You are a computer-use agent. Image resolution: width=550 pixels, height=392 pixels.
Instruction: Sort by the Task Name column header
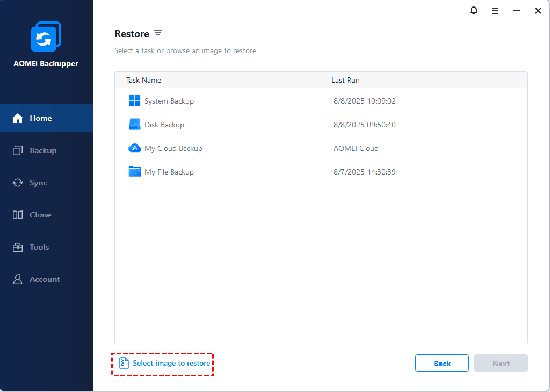click(143, 81)
